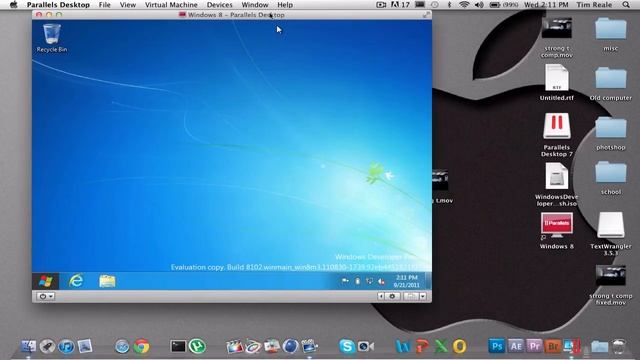Open the Help menu
640x360 pixels.
tap(285, 5)
